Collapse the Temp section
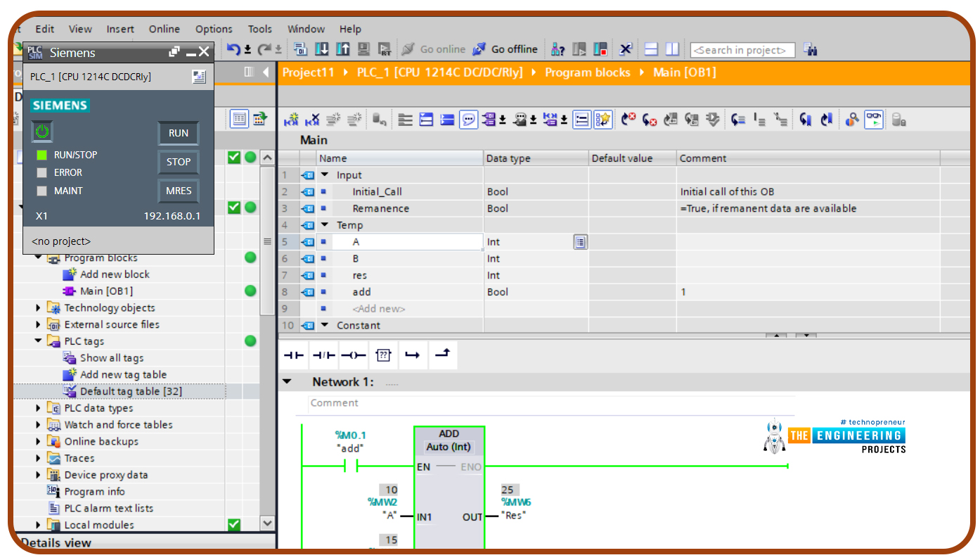This screenshot has width=980, height=560. pyautogui.click(x=325, y=225)
